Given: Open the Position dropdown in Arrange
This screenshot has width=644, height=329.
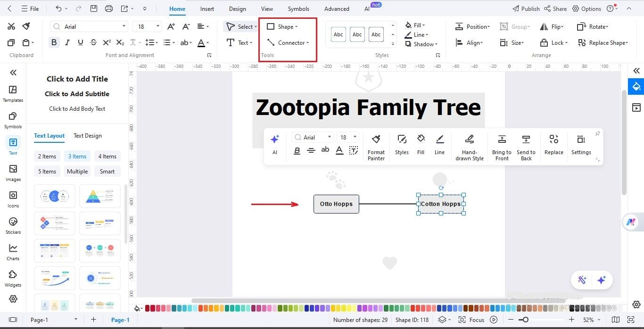Looking at the screenshot, I should point(472,27).
